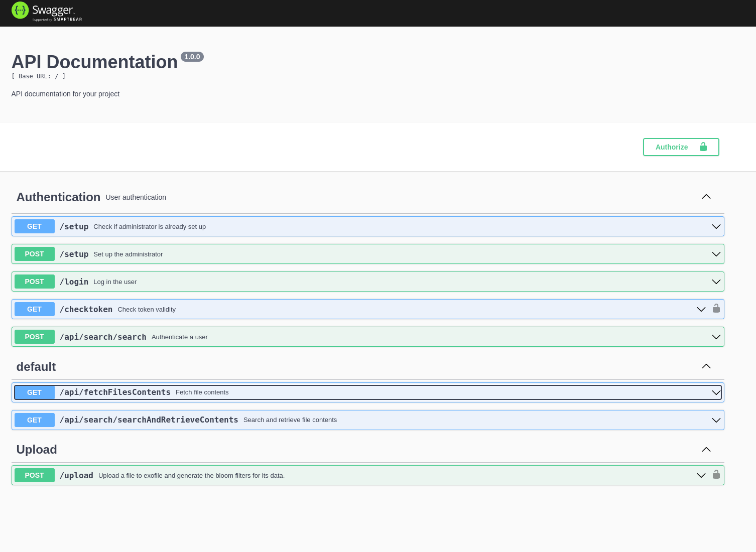This screenshot has width=756, height=552.
Task: Expand POST /api/search/search arrow
Action: [x=716, y=337]
